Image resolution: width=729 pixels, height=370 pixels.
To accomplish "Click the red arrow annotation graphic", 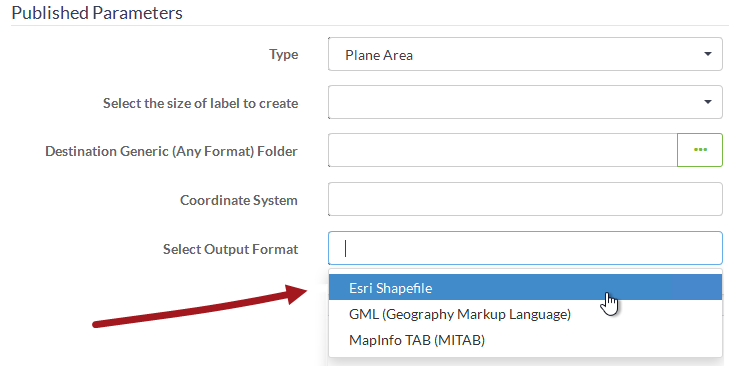I will 200,307.
